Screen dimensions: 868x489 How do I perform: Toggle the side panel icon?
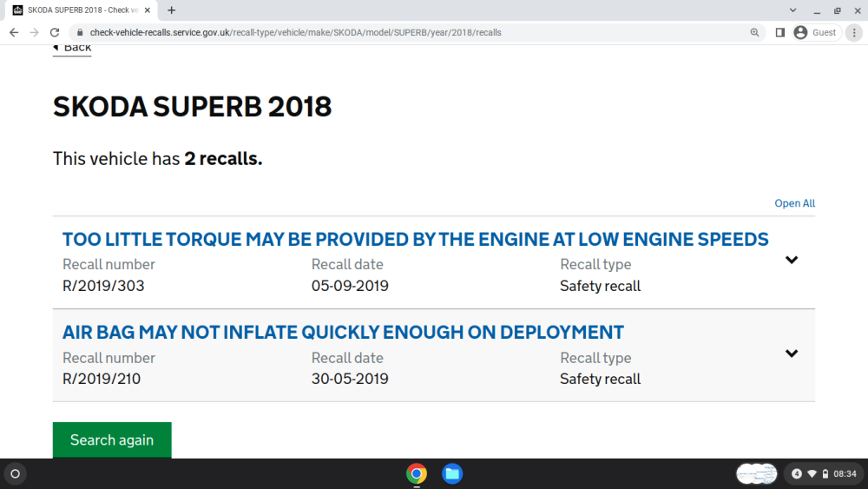[x=780, y=33]
